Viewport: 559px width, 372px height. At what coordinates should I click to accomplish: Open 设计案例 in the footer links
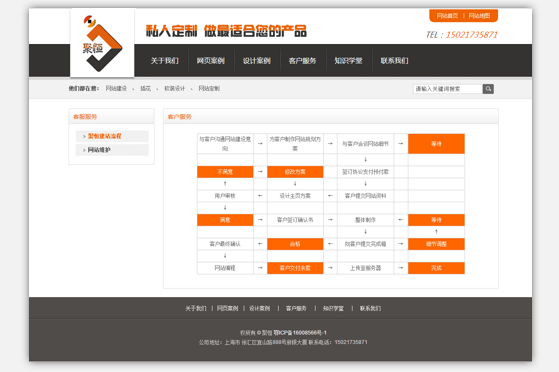(x=260, y=309)
